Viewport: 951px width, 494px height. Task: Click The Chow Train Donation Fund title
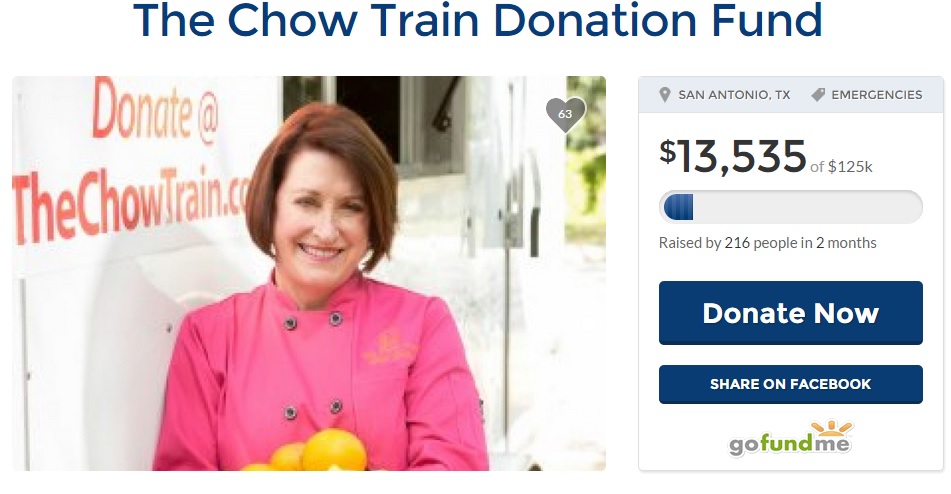click(477, 21)
